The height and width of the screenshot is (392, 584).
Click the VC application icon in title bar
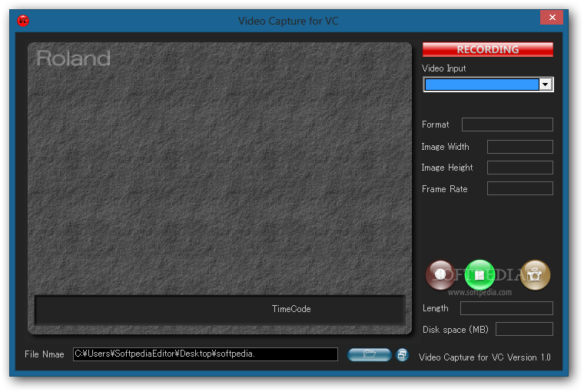[x=23, y=21]
